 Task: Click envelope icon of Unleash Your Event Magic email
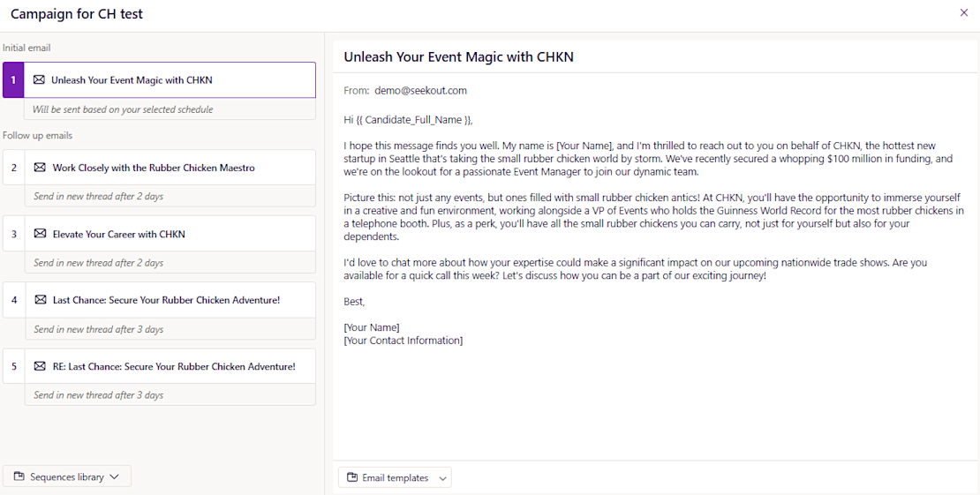[x=39, y=80]
